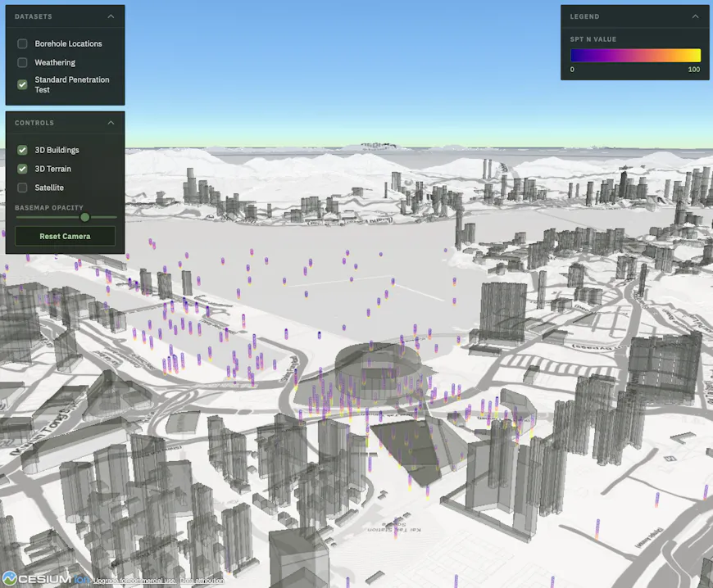
Task: Click the Basemap Opacity slider handle
Action: [87, 217]
